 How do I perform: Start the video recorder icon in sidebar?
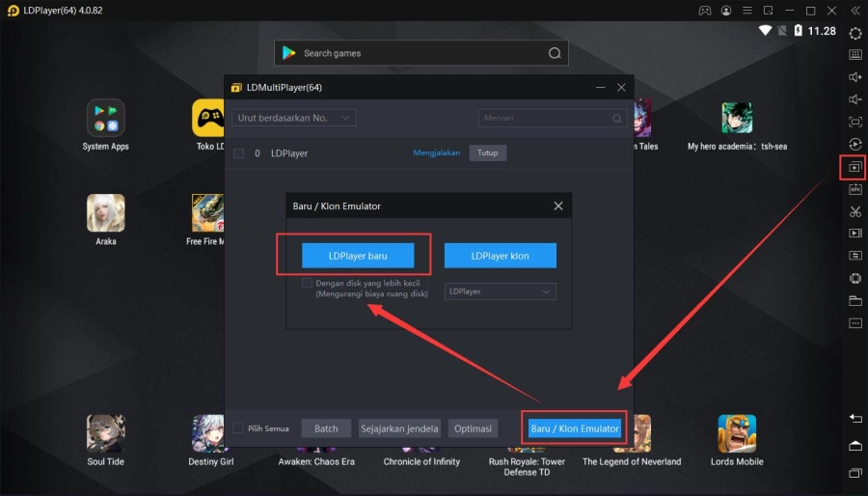(x=855, y=234)
